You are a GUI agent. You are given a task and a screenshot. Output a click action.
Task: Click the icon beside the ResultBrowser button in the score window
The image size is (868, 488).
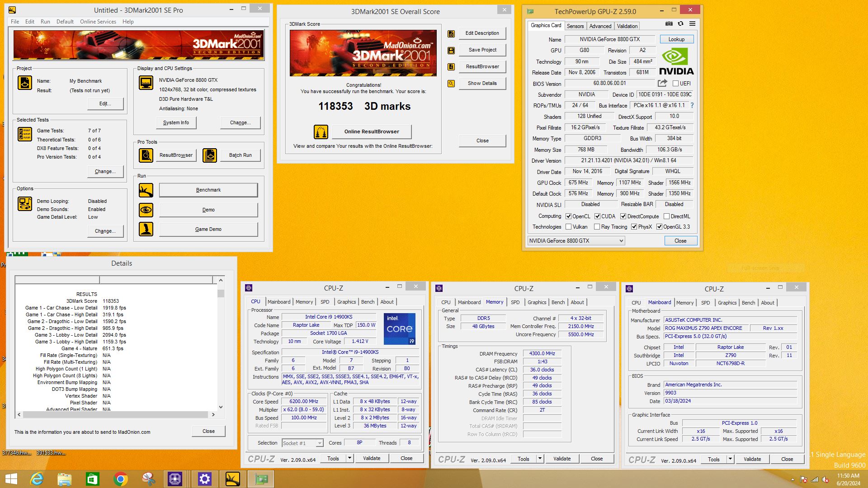(x=451, y=67)
